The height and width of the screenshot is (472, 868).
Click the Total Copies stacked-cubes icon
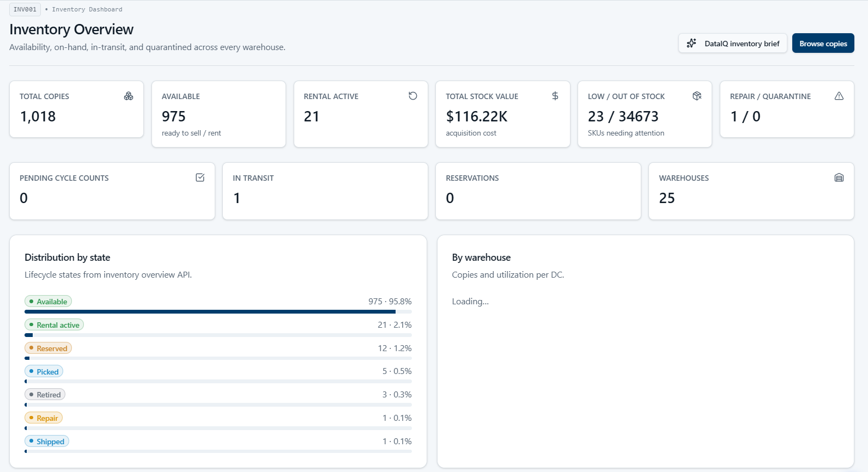point(129,96)
